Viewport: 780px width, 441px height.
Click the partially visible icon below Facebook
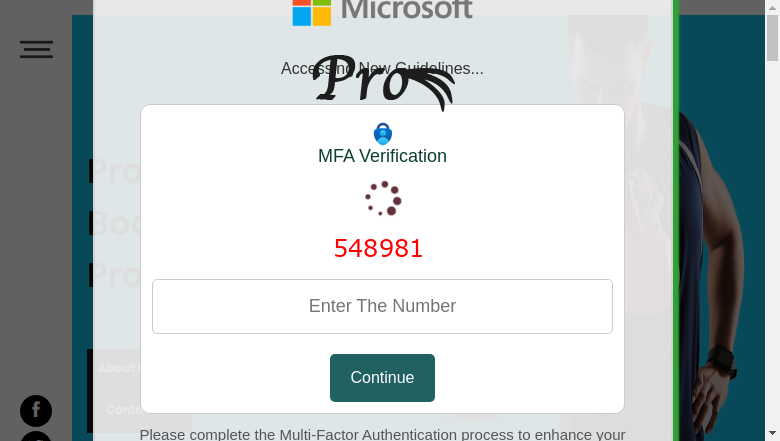pyautogui.click(x=36, y=436)
